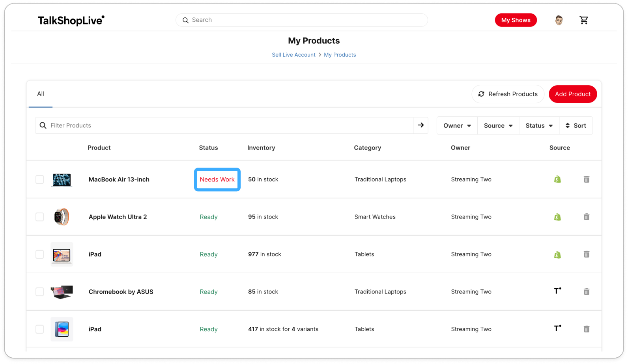Click TalkShopLive source icon for Chromebook by ASUS
The height and width of the screenshot is (364, 628).
[557, 291]
